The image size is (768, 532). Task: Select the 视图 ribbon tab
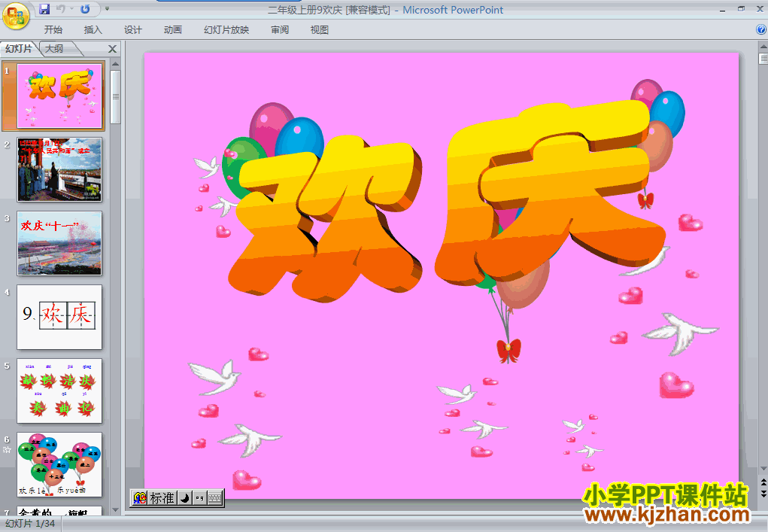[x=320, y=30]
